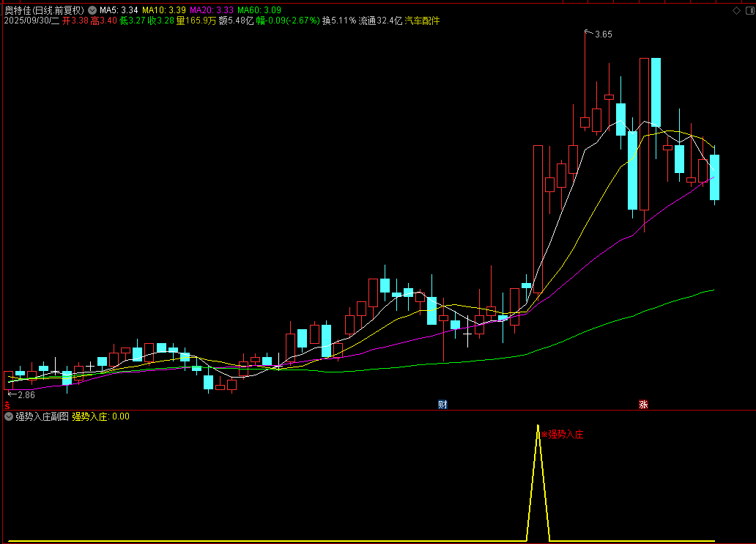The width and height of the screenshot is (756, 544).
Task: Click the turnover rate 换5.11%
Action: click(339, 21)
